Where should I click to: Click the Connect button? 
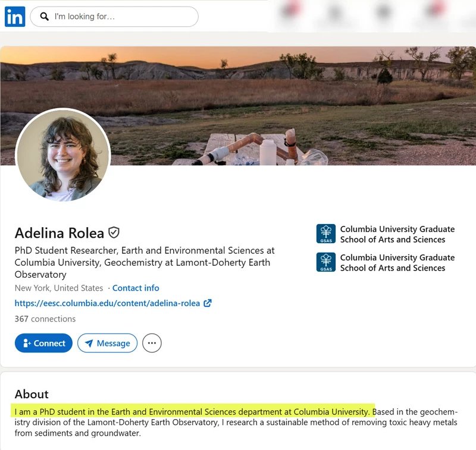(43, 343)
